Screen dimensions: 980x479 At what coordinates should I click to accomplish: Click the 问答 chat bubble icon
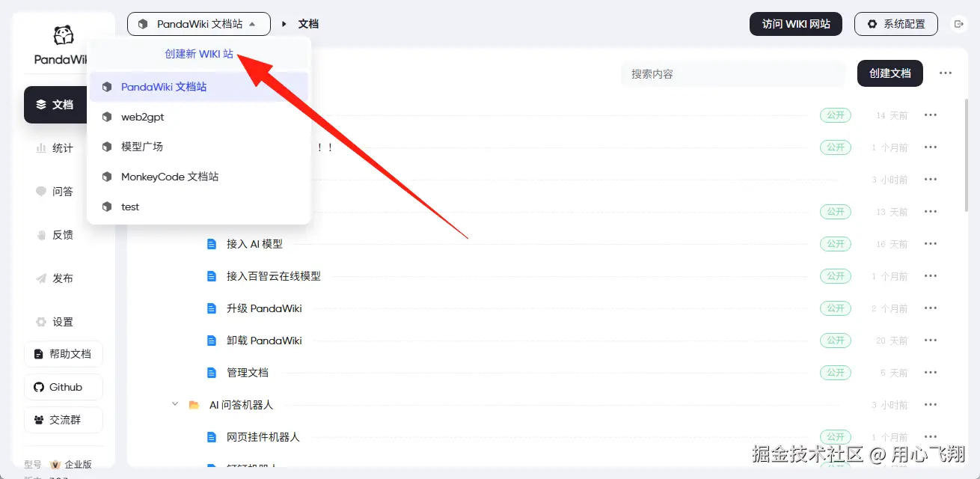click(41, 192)
